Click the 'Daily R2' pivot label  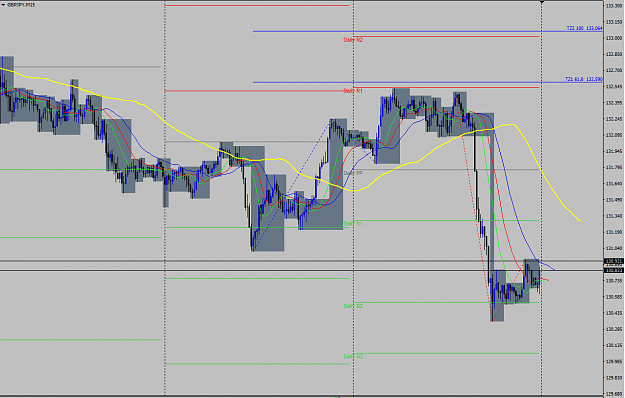click(353, 40)
